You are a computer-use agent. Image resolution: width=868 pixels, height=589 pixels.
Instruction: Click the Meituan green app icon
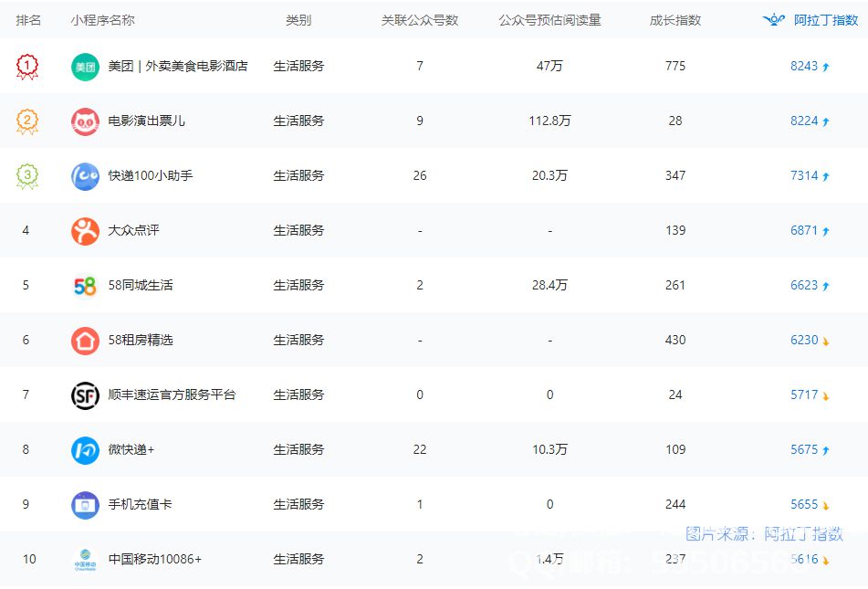(85, 67)
